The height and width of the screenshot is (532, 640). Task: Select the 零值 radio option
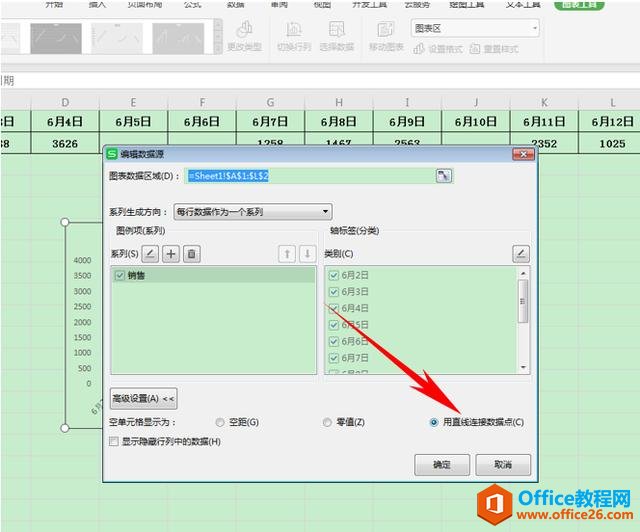click(327, 423)
